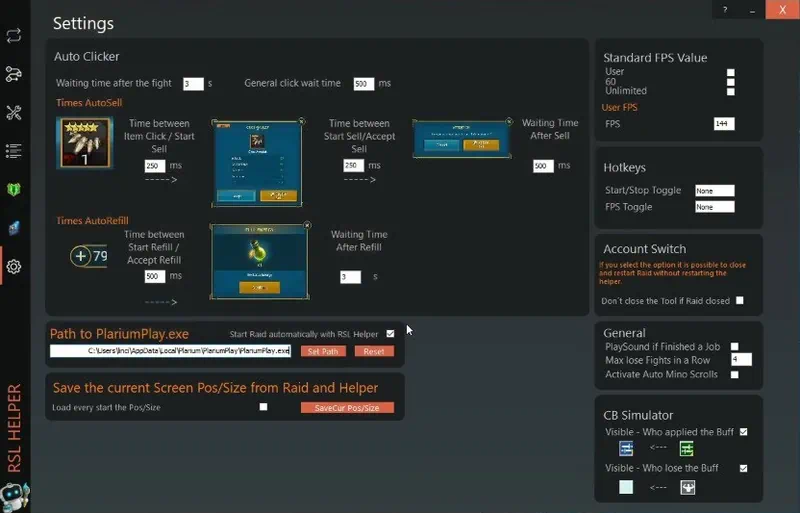Click the robot mascot icon

tap(14, 496)
